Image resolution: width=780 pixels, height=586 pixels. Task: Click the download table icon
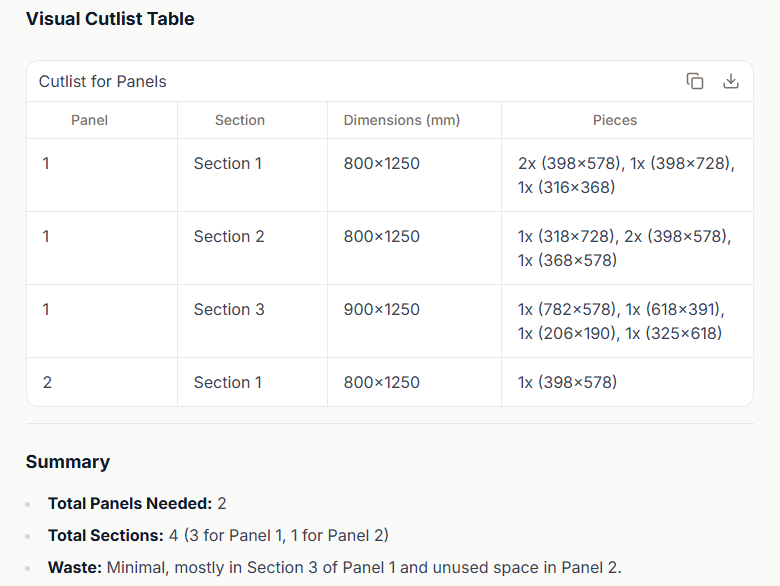[x=731, y=81]
